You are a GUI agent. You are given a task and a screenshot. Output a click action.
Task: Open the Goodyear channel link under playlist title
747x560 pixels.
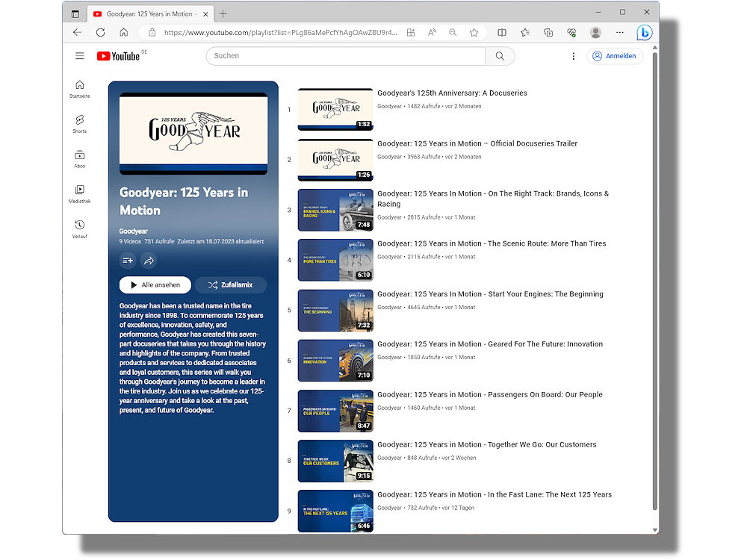pos(134,231)
